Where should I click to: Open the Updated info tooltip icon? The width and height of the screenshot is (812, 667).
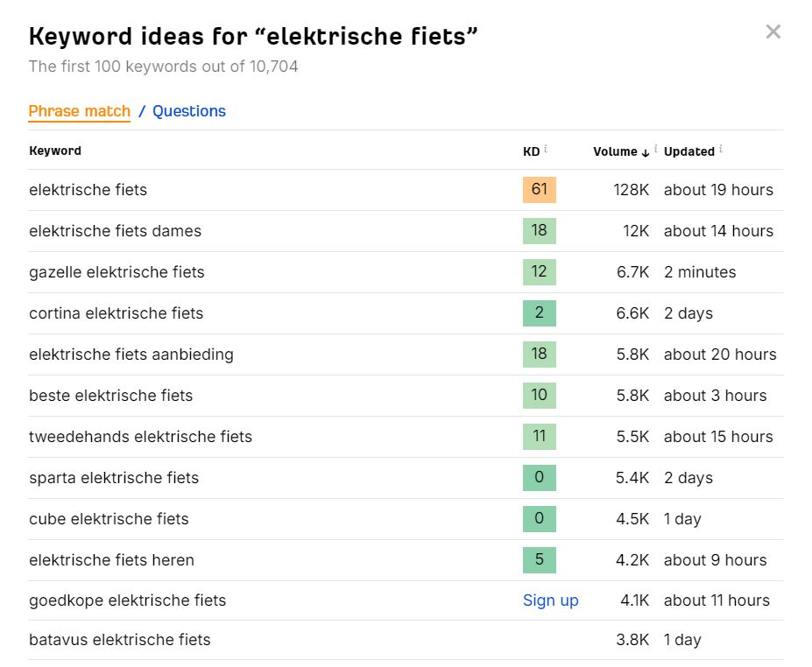point(721,149)
